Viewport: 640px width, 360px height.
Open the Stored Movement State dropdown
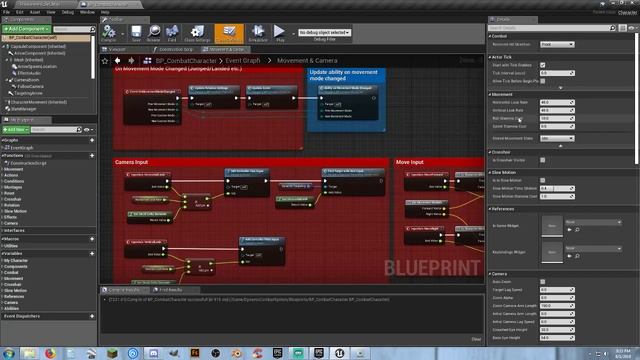557,138
